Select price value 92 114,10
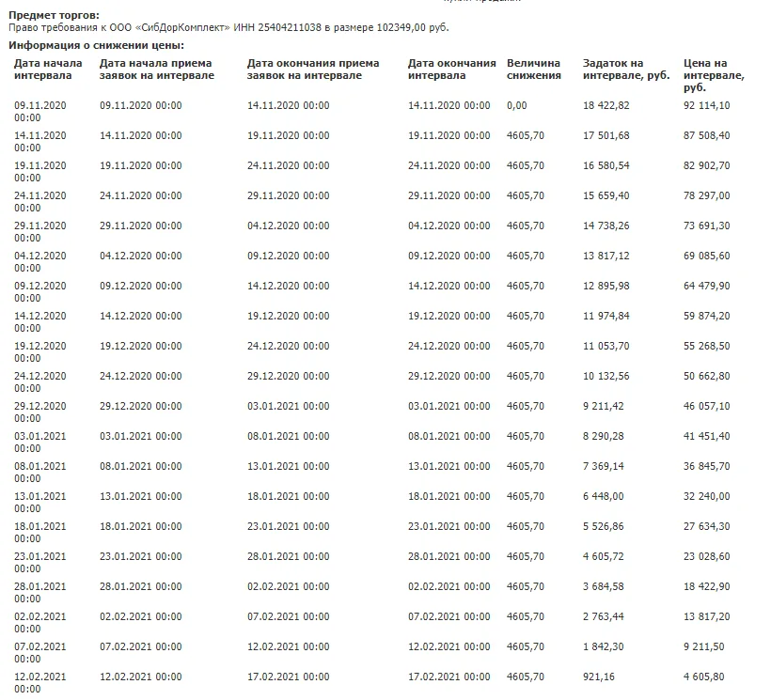 tap(706, 105)
